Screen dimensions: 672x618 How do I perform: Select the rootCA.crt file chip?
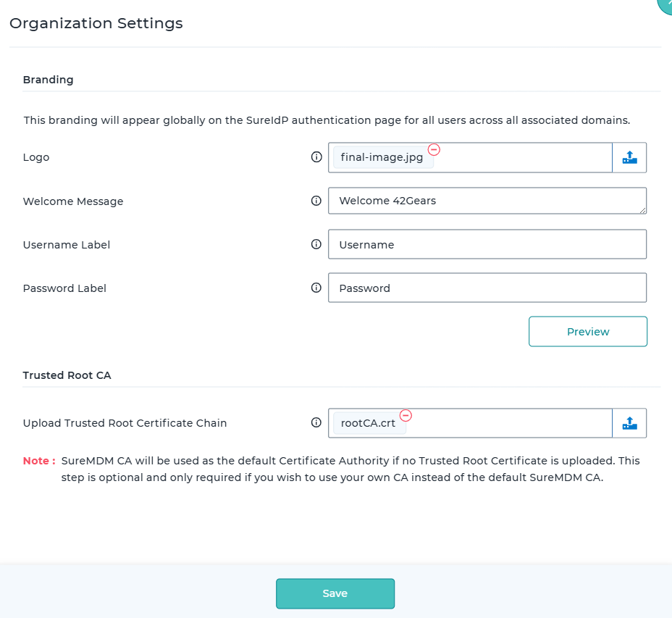point(368,424)
